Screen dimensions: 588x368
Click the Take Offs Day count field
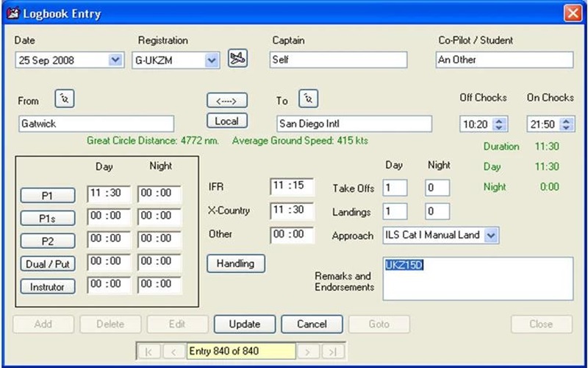coord(395,188)
